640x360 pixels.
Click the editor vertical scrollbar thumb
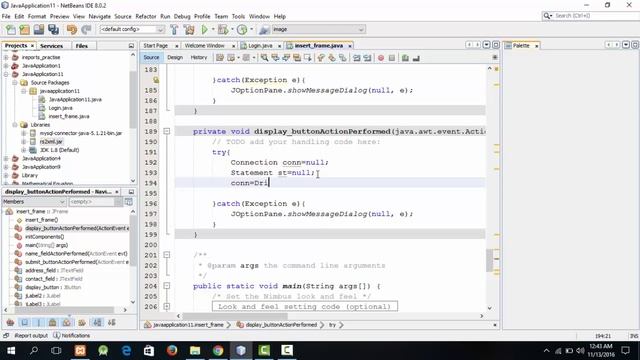point(490,260)
